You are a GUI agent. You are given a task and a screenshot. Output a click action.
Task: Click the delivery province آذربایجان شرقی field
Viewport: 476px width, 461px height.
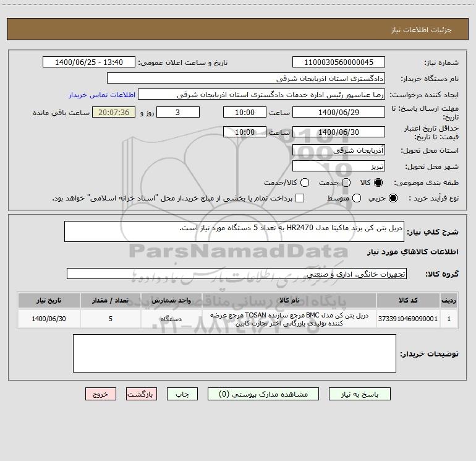tap(339, 150)
